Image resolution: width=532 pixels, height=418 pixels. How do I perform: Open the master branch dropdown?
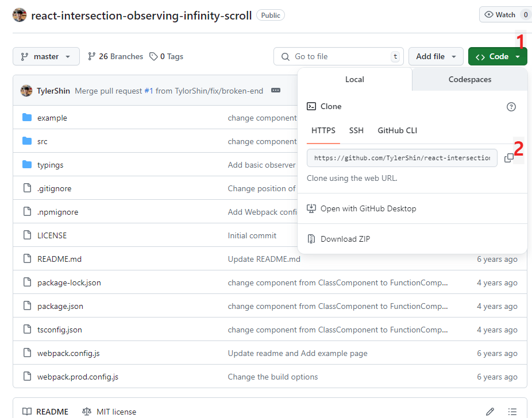click(46, 56)
